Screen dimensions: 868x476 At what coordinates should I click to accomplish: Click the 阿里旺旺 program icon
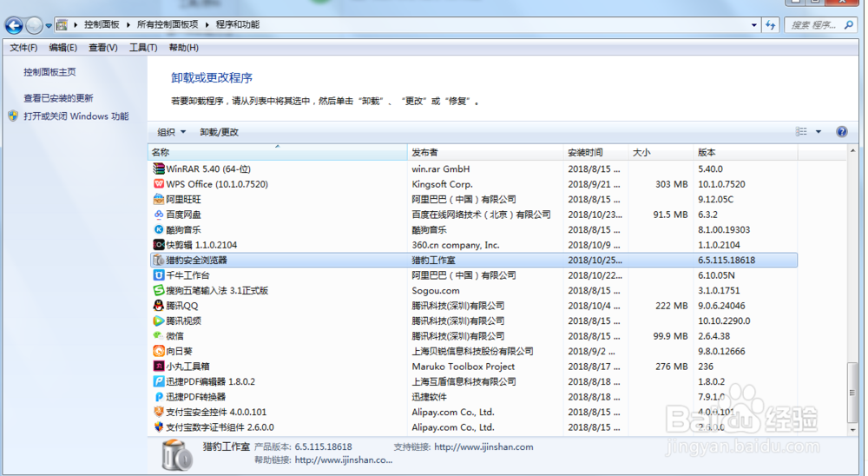pyautogui.click(x=159, y=199)
